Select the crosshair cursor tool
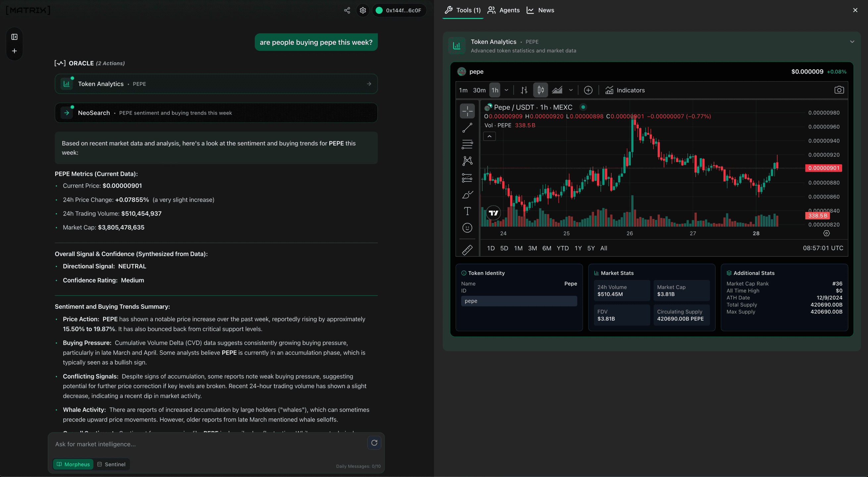 [468, 111]
